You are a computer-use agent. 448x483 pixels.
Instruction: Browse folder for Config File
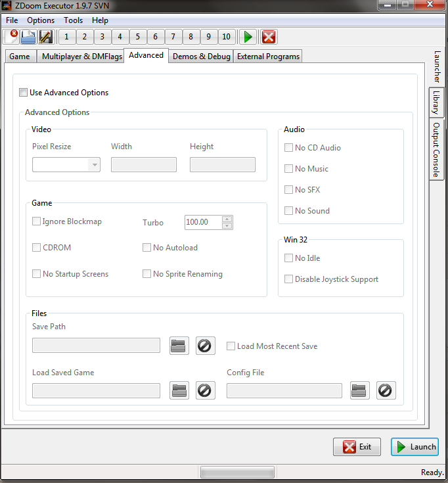coord(359,390)
